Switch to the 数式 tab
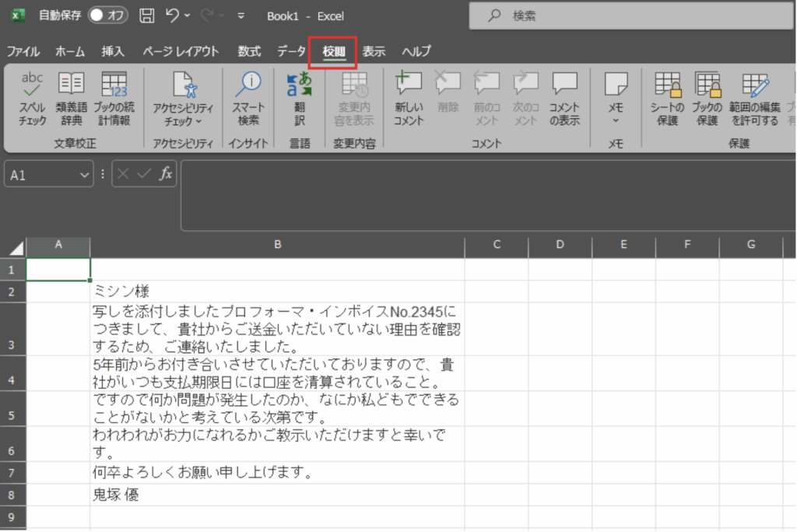Screen dimensions: 797x532 [249, 51]
